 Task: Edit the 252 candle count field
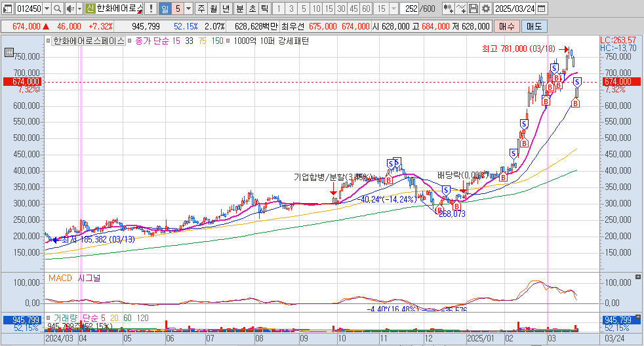tap(410, 9)
